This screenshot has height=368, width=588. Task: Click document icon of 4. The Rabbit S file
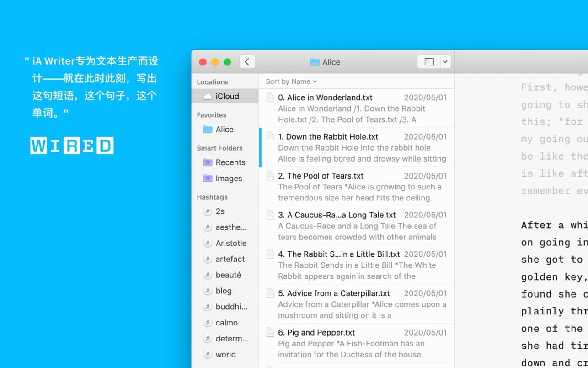[x=270, y=254]
